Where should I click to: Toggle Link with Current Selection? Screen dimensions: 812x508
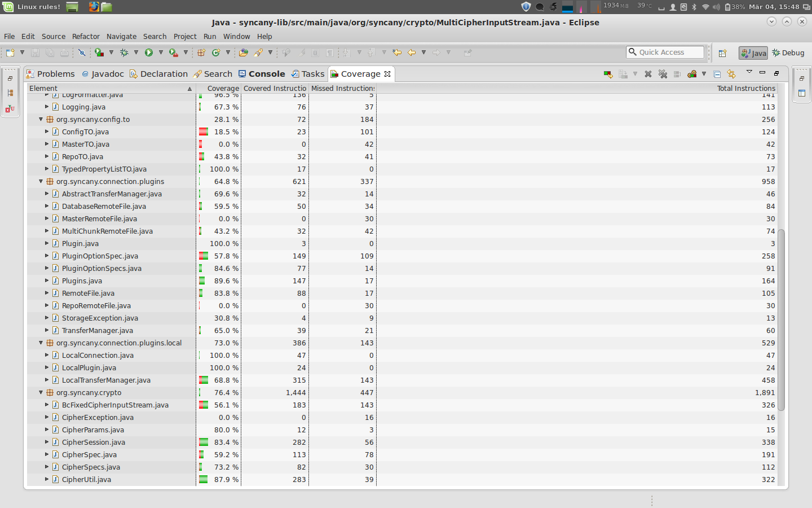(x=731, y=74)
